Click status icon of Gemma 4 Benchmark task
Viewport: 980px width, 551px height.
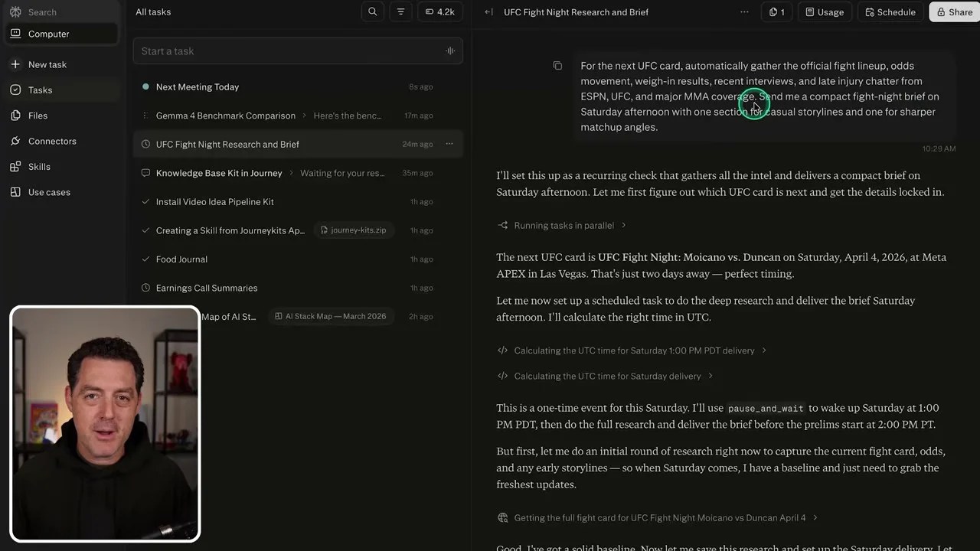pos(145,116)
